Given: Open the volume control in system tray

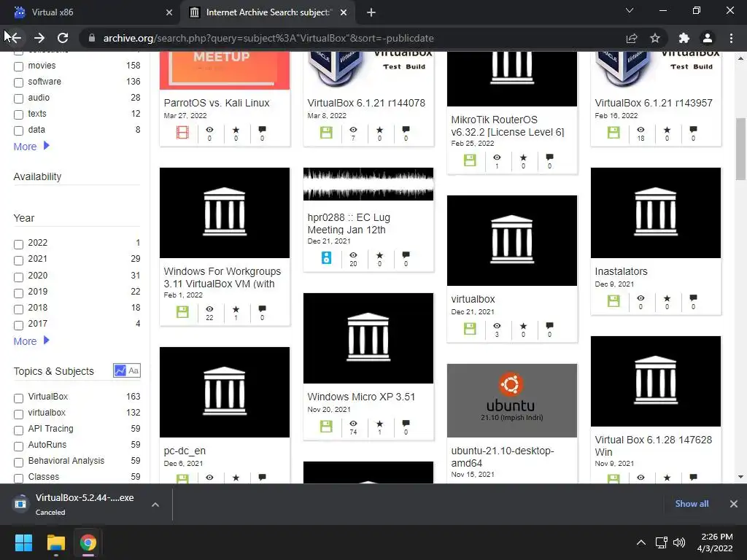Looking at the screenshot, I should [679, 542].
